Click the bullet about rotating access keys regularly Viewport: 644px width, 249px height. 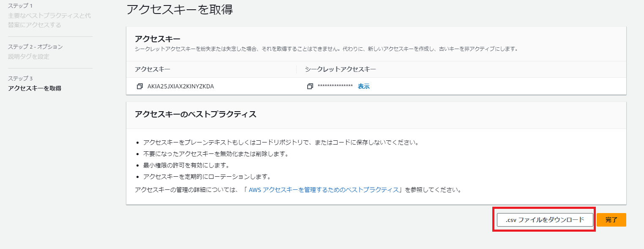[x=207, y=177]
